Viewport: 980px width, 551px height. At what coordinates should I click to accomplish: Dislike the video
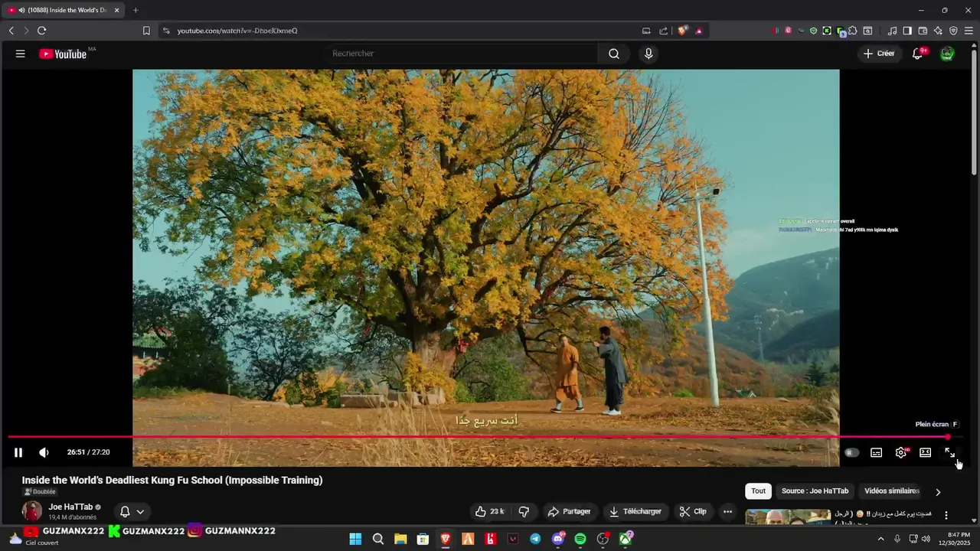524,511
